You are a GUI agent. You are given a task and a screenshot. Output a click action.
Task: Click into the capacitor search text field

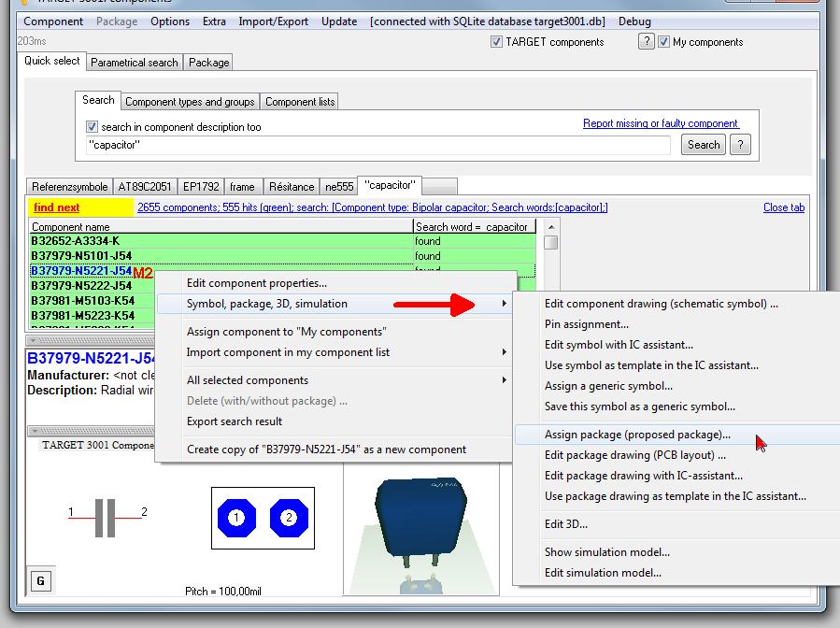(377, 145)
